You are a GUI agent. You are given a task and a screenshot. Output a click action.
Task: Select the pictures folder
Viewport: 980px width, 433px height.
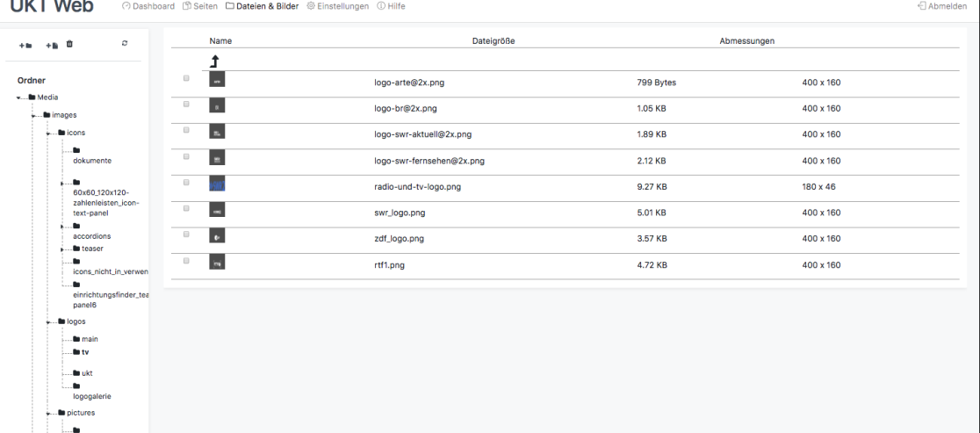tap(77, 413)
